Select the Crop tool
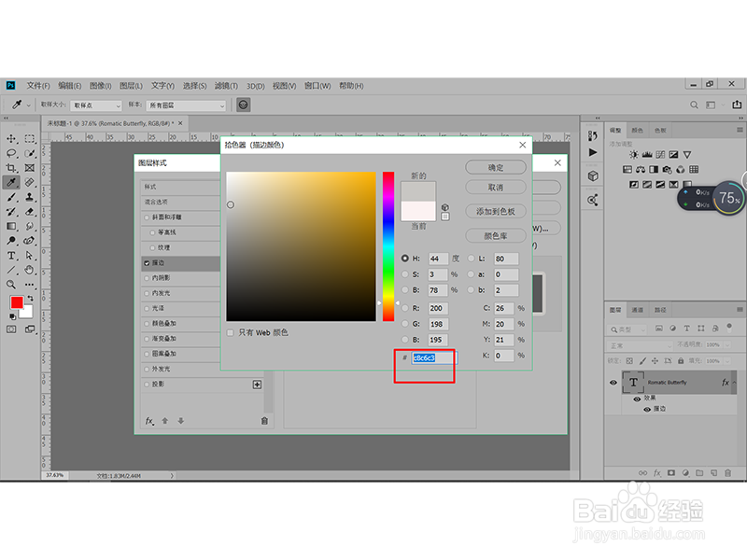 tap(11, 168)
